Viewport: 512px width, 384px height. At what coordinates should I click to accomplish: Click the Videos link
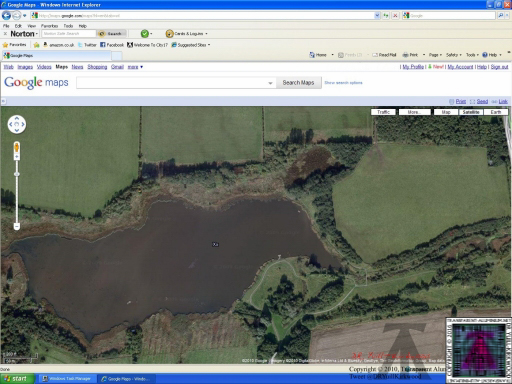(x=44, y=67)
